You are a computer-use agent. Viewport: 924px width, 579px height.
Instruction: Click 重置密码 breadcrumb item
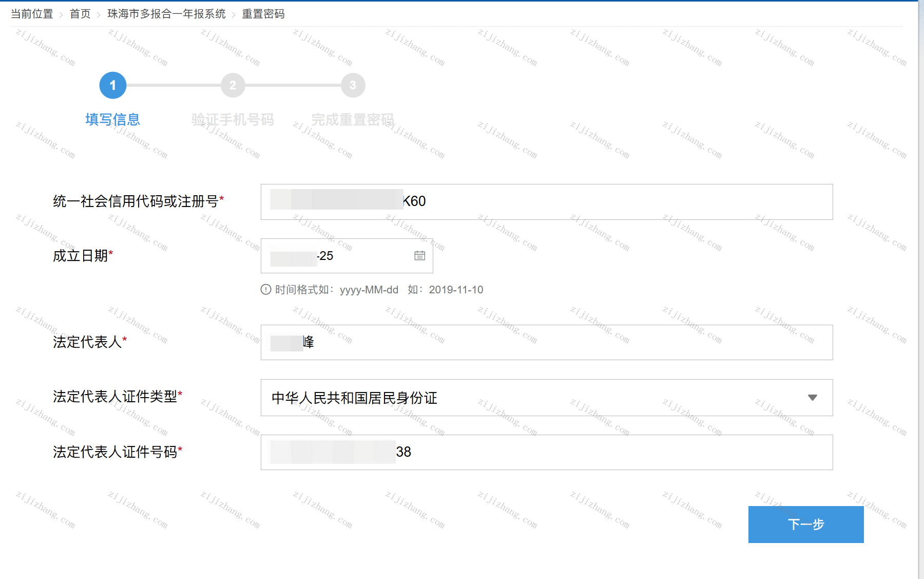pos(263,14)
